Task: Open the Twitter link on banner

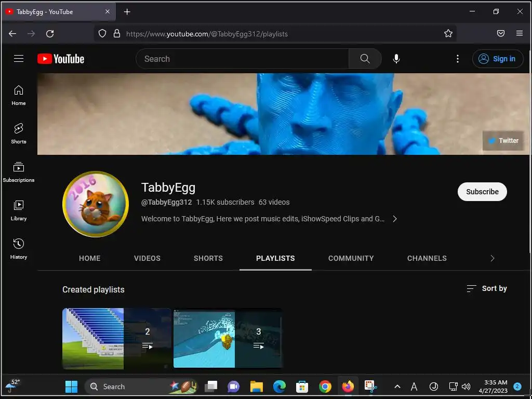Action: [503, 140]
